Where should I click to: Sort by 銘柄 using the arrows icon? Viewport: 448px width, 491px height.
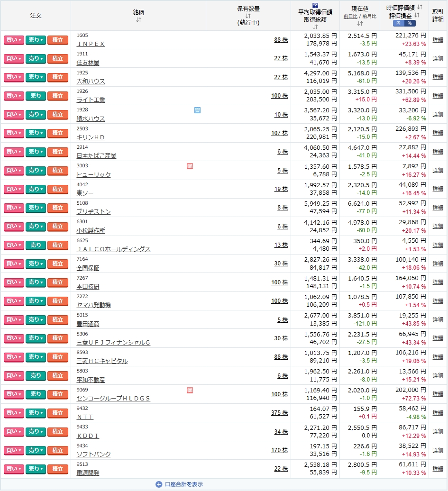tap(138, 20)
